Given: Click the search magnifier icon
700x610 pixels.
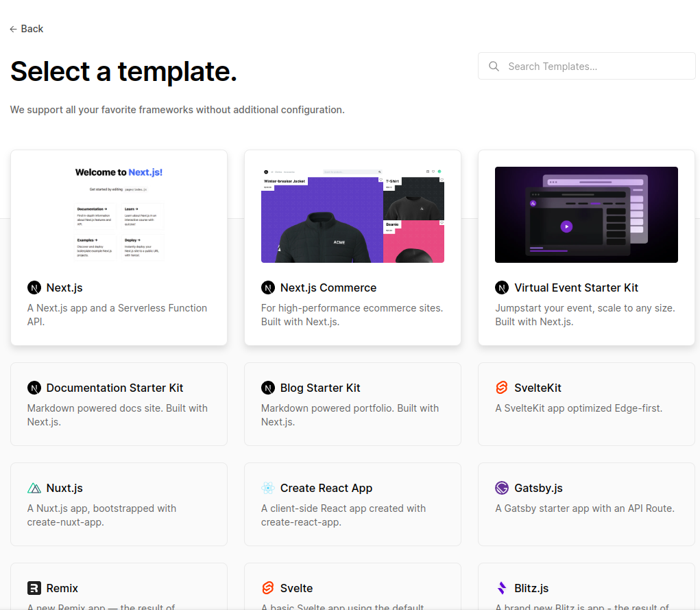Looking at the screenshot, I should pyautogui.click(x=494, y=67).
